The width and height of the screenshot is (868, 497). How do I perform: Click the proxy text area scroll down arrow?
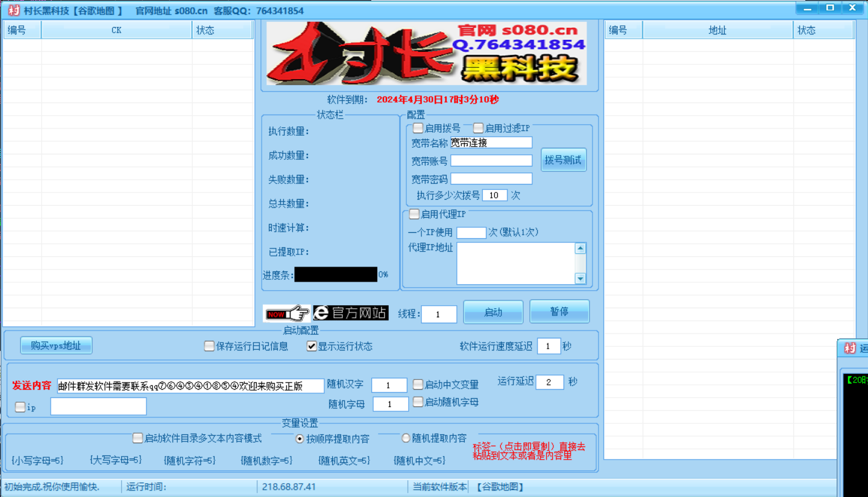coord(580,279)
